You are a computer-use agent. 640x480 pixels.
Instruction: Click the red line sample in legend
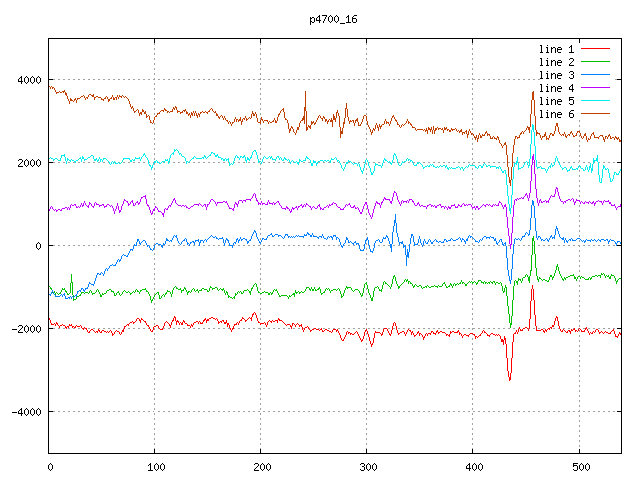595,49
